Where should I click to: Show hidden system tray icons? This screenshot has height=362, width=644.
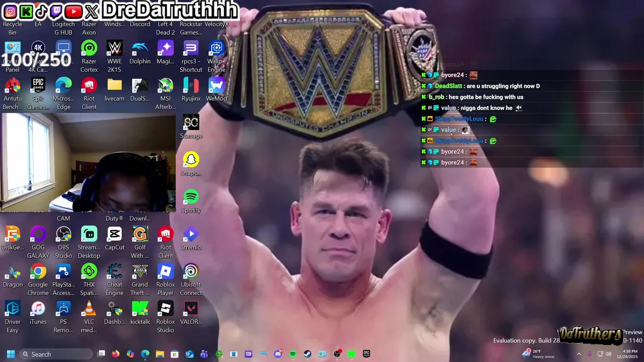(x=579, y=354)
